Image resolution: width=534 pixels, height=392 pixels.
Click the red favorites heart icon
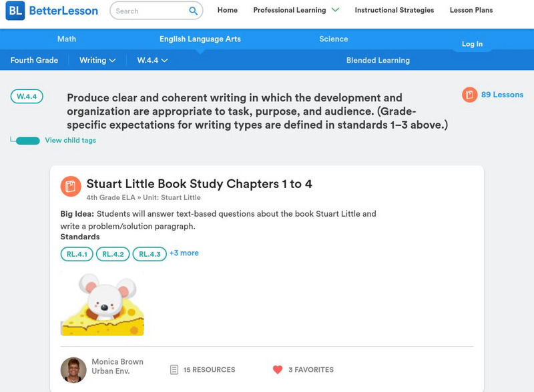point(278,369)
